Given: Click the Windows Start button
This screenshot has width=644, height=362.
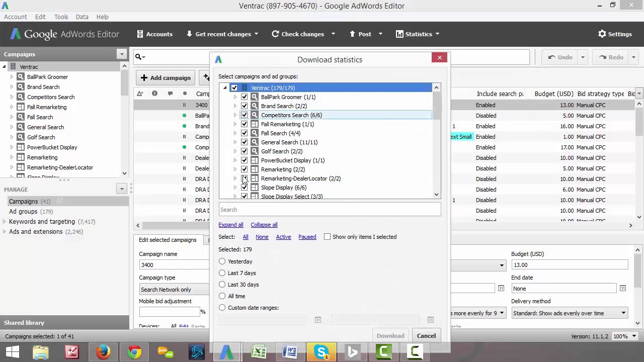Looking at the screenshot, I should tap(13, 352).
